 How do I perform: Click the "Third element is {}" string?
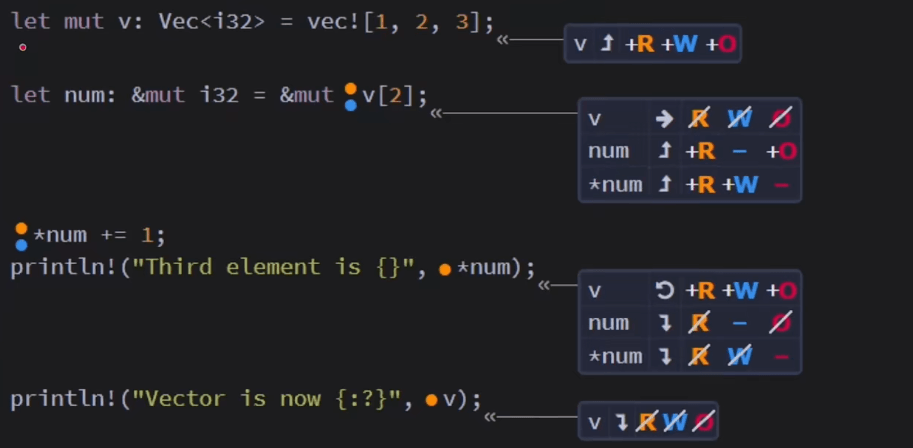(274, 267)
